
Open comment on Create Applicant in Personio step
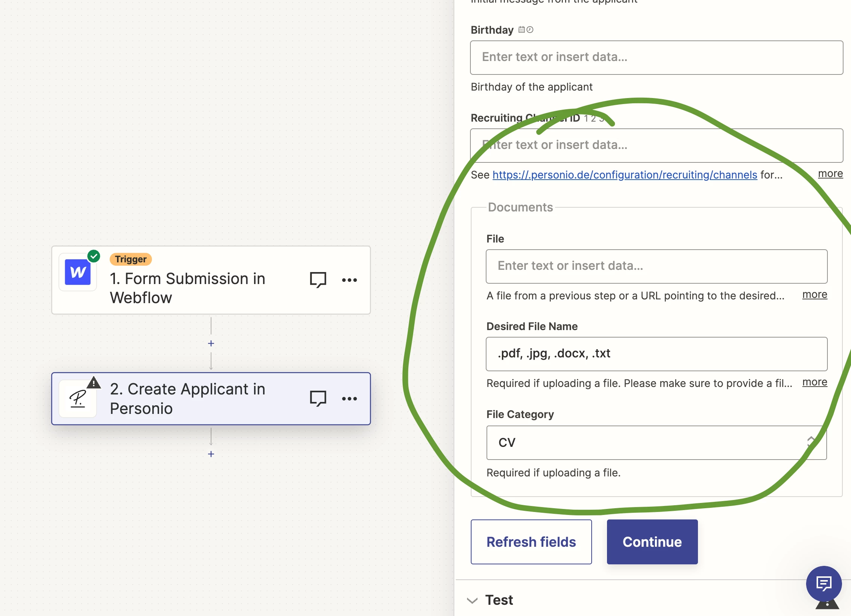pos(318,399)
